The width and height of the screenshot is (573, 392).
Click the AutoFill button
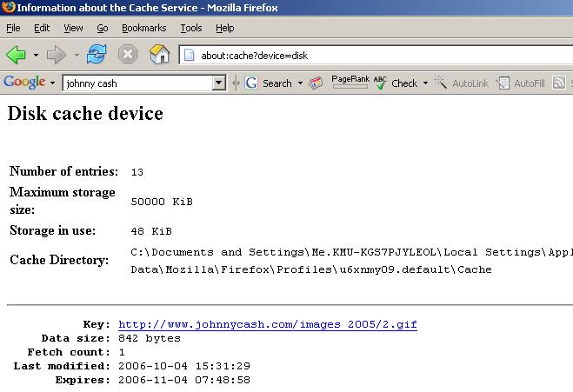(x=521, y=83)
